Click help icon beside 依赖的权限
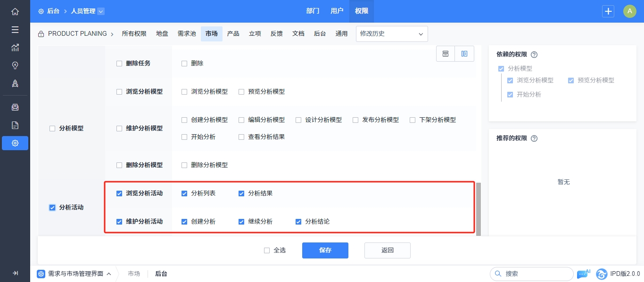Image resolution: width=644 pixels, height=282 pixels. [x=534, y=55]
